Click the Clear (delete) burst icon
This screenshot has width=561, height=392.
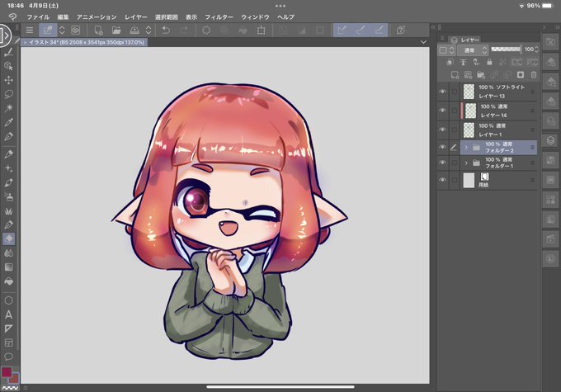tap(206, 31)
